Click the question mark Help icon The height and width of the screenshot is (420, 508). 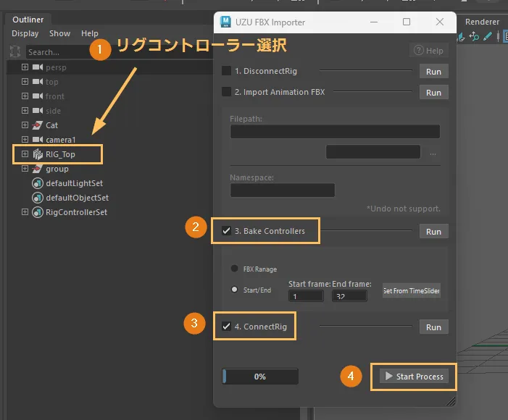tap(419, 50)
